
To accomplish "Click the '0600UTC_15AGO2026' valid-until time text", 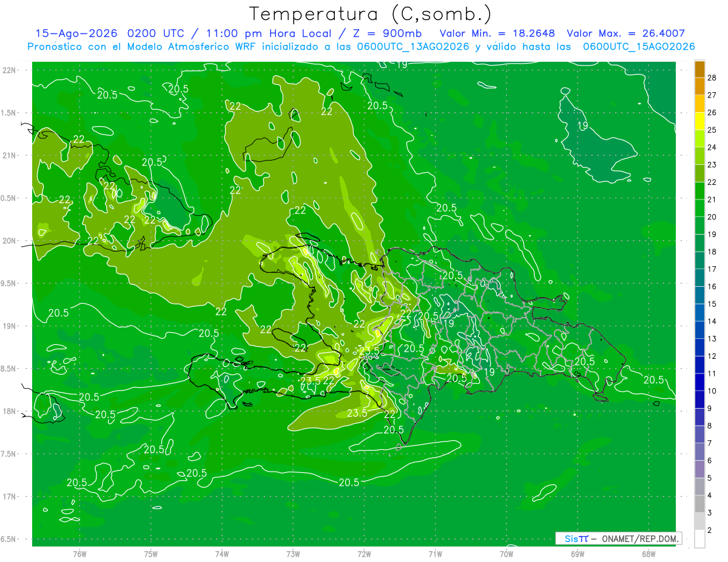I will point(639,47).
